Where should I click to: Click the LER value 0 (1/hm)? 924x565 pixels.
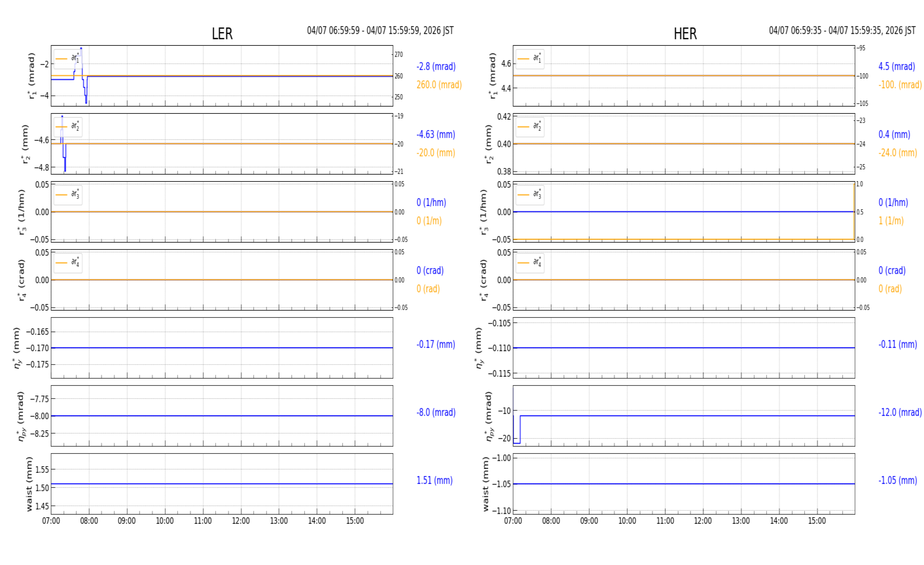pos(432,203)
